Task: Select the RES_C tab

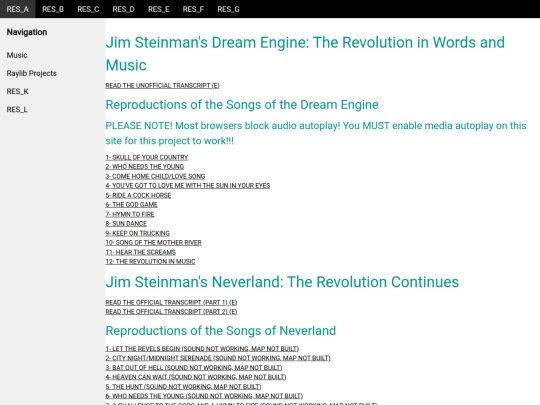Action: point(88,9)
